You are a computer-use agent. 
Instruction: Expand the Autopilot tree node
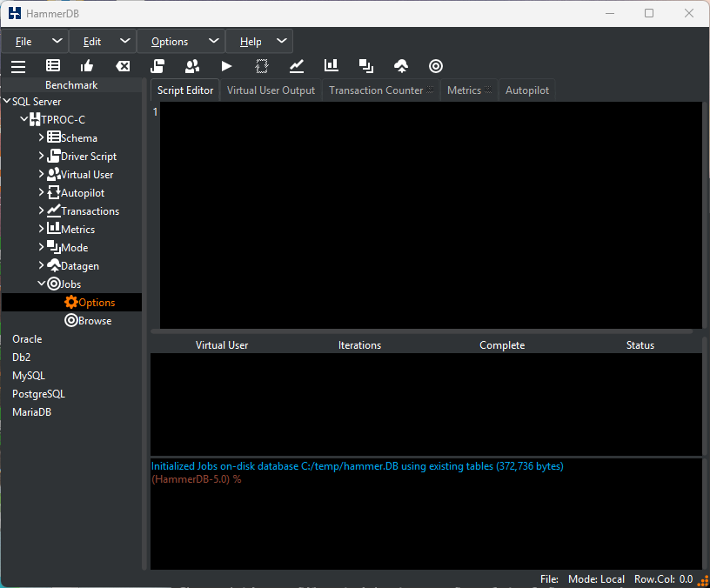click(41, 192)
